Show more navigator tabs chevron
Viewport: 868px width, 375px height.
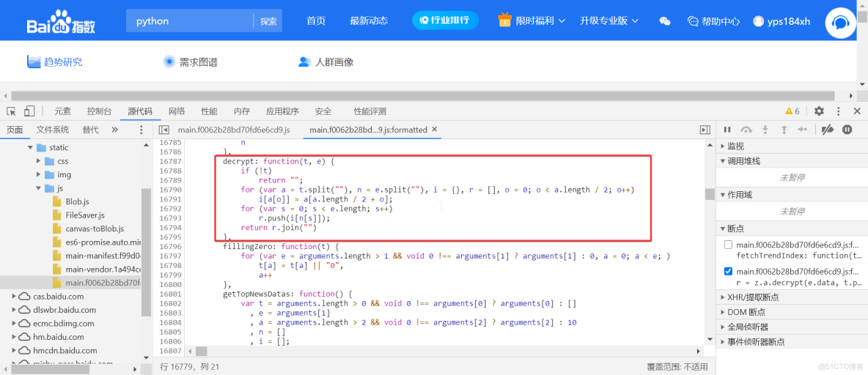coord(114,130)
